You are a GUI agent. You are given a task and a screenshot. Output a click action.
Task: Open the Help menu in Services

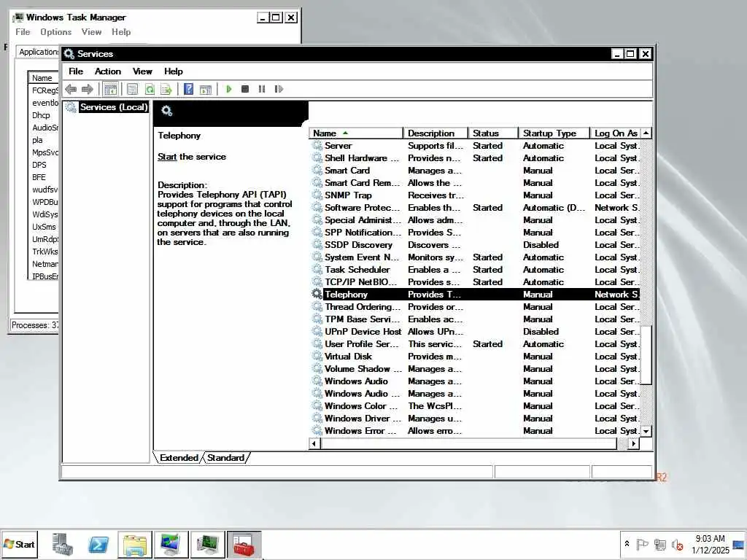coord(174,71)
